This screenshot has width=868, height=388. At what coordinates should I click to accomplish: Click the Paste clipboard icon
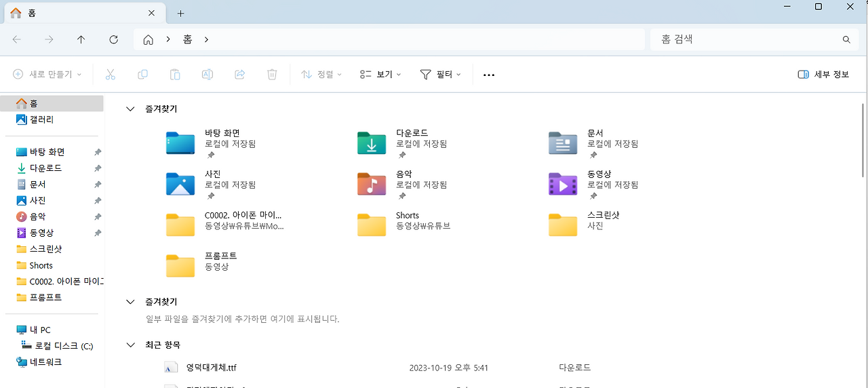(175, 75)
